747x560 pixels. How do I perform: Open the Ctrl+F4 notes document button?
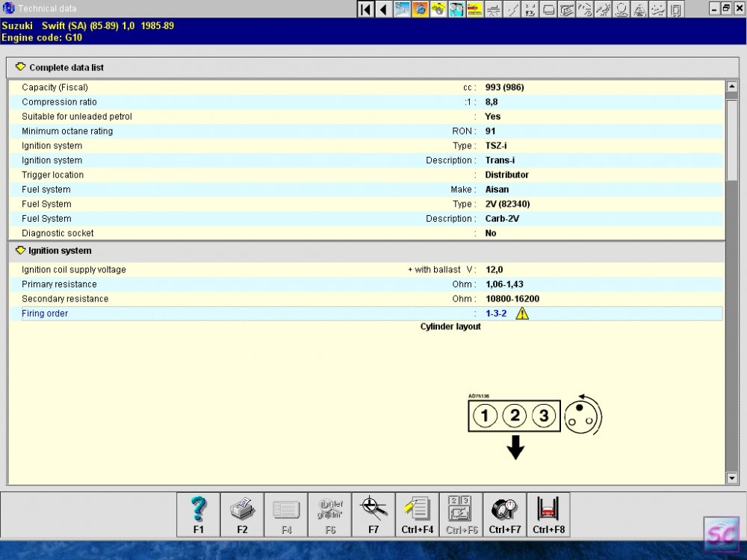click(x=418, y=514)
